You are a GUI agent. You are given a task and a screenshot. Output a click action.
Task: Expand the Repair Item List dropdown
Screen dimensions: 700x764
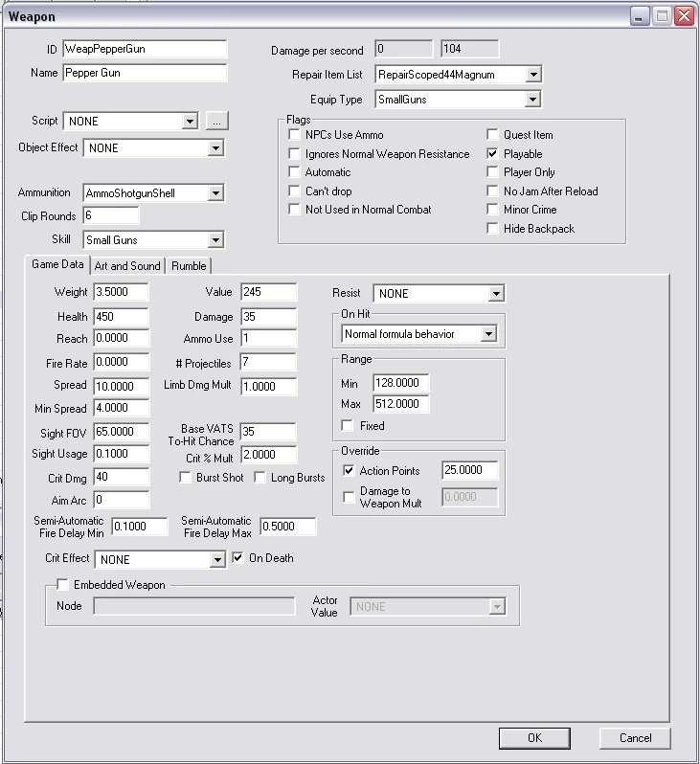click(x=533, y=75)
